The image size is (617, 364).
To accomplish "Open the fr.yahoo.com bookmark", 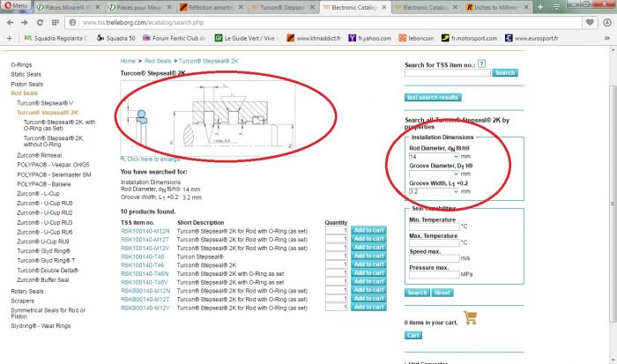I will [370, 38].
